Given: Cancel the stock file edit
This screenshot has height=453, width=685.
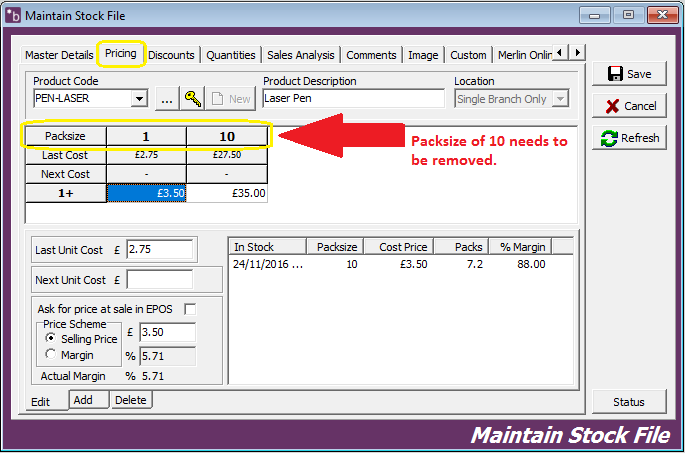Looking at the screenshot, I should point(629,106).
